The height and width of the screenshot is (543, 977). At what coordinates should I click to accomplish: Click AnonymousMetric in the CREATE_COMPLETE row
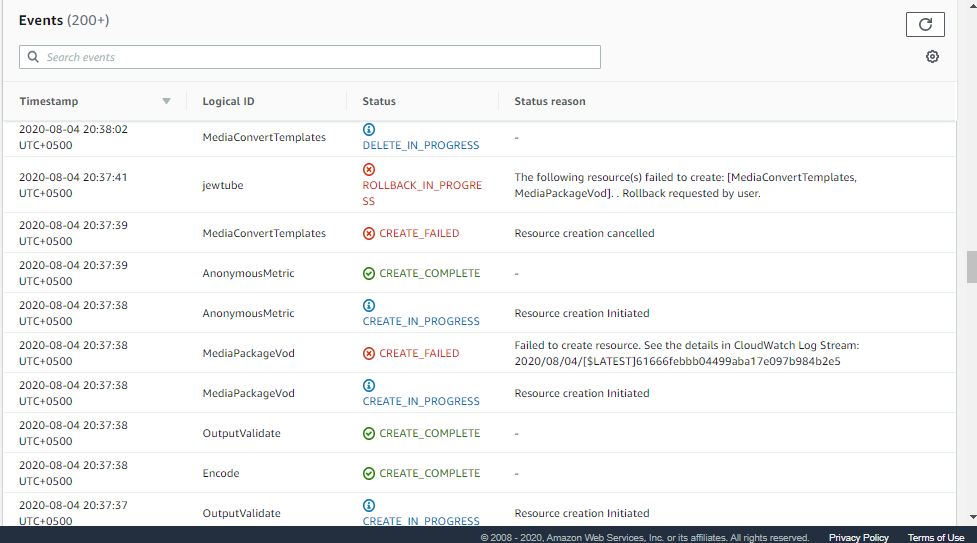248,273
